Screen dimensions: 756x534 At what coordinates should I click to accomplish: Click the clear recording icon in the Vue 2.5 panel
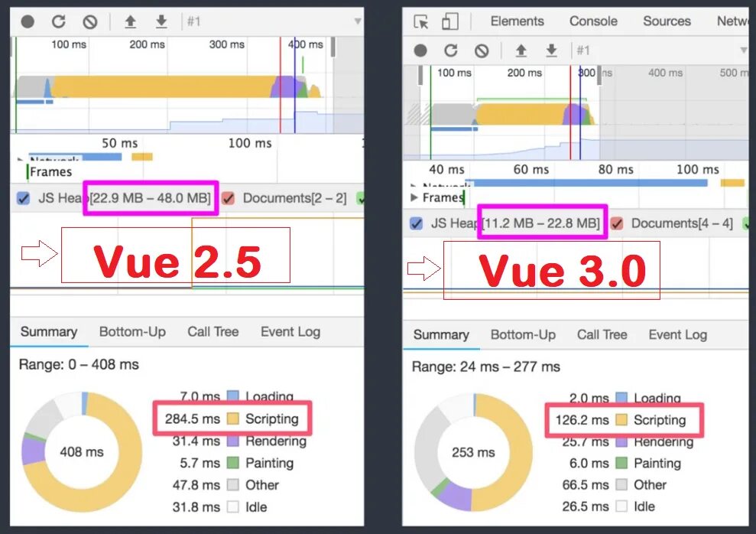coord(89,21)
